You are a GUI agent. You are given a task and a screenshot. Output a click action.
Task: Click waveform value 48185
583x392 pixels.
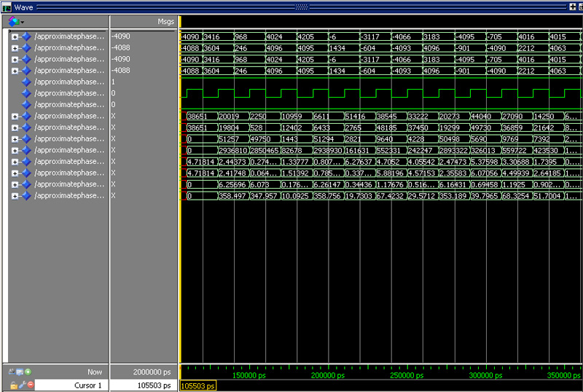[x=387, y=128]
